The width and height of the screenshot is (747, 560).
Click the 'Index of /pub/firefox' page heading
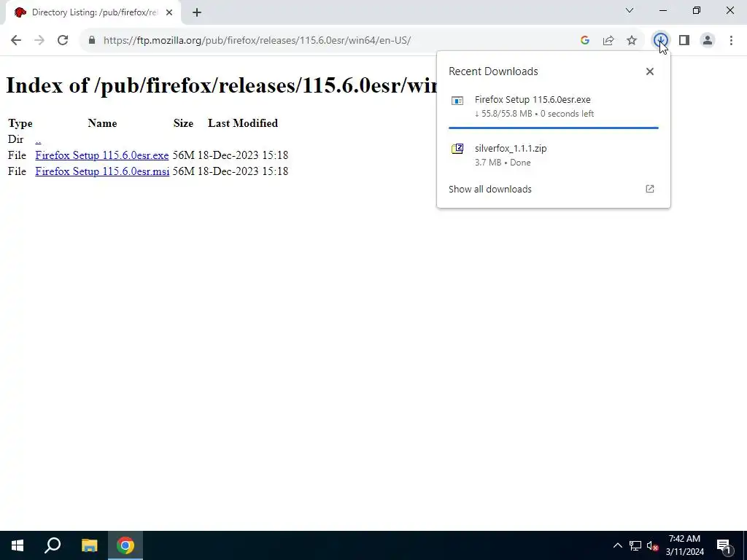tap(221, 86)
